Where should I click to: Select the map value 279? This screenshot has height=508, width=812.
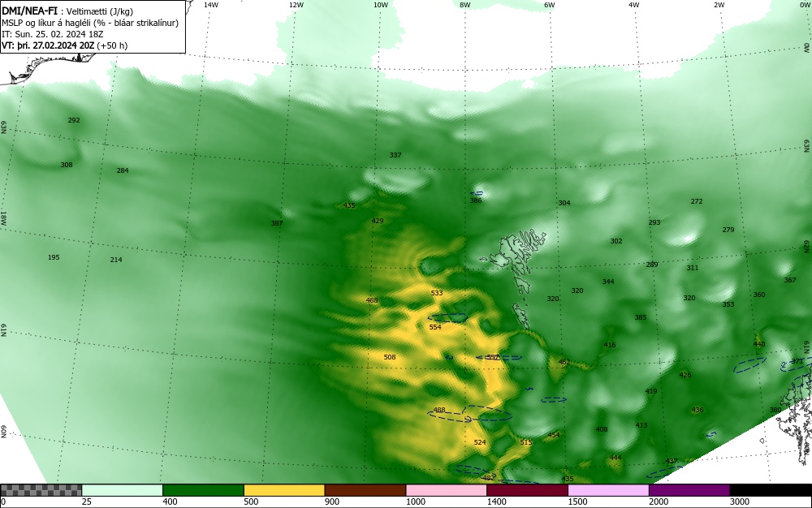tap(728, 230)
